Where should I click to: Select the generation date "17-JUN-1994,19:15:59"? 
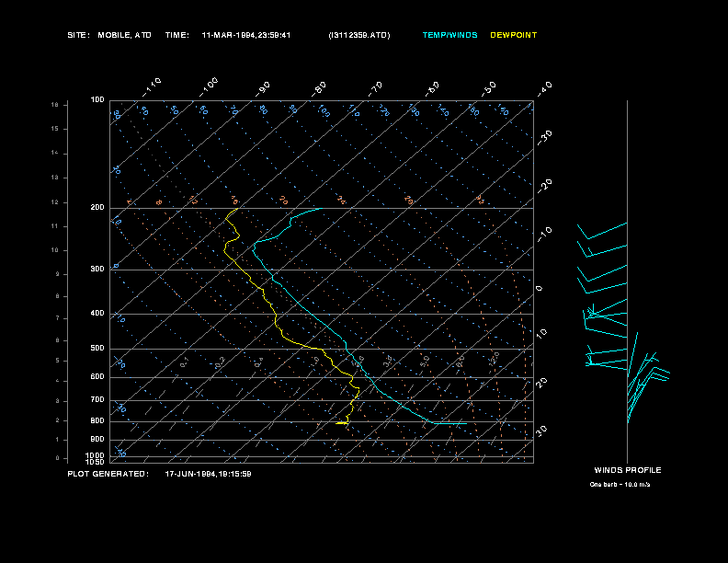(208, 474)
